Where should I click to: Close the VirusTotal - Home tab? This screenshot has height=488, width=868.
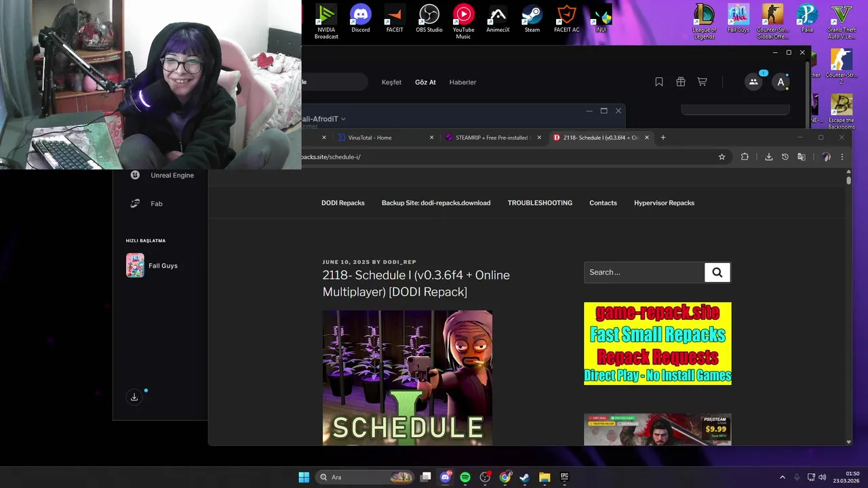point(431,138)
